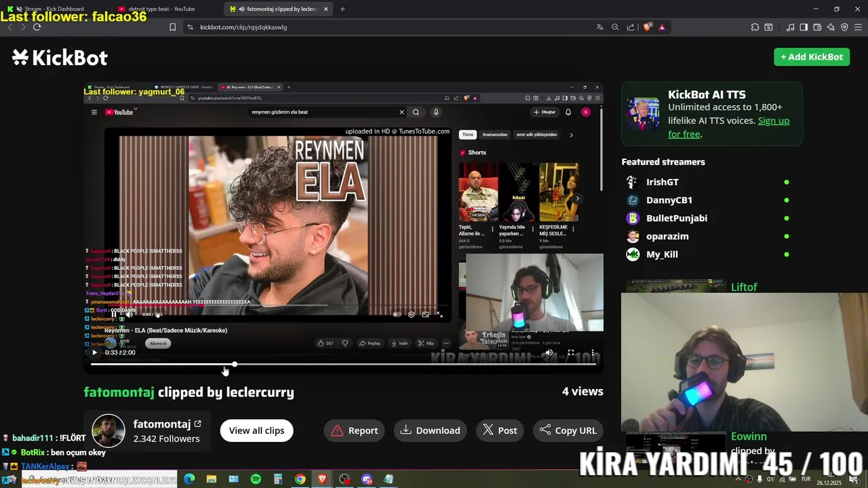Open Calculator from the taskbar
This screenshot has width=868, height=488.
[x=278, y=479]
